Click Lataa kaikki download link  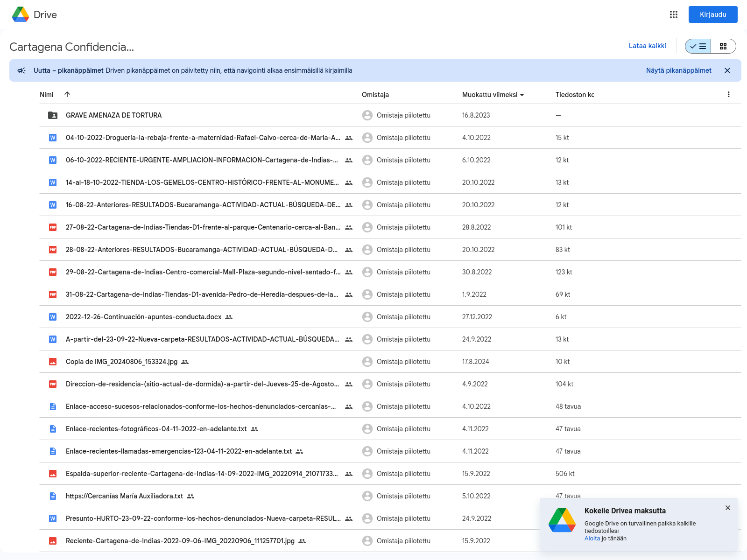click(647, 46)
